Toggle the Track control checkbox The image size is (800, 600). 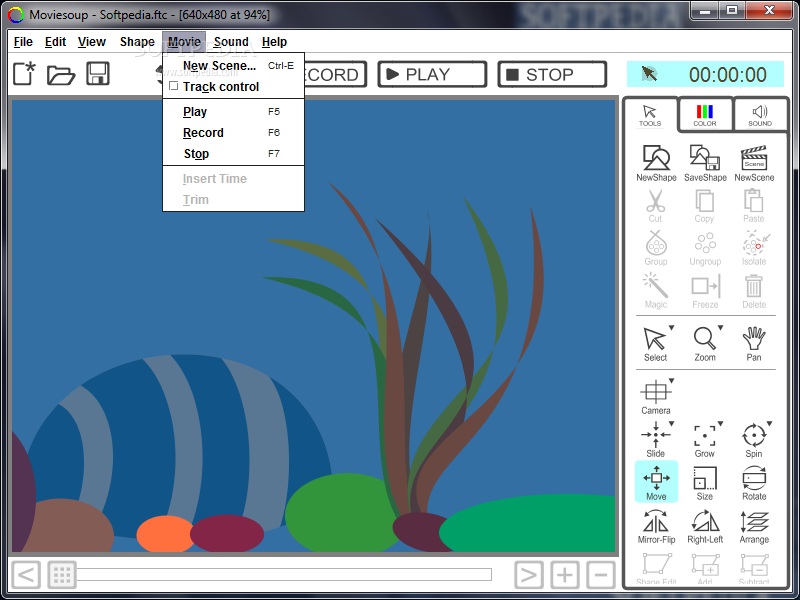point(173,86)
